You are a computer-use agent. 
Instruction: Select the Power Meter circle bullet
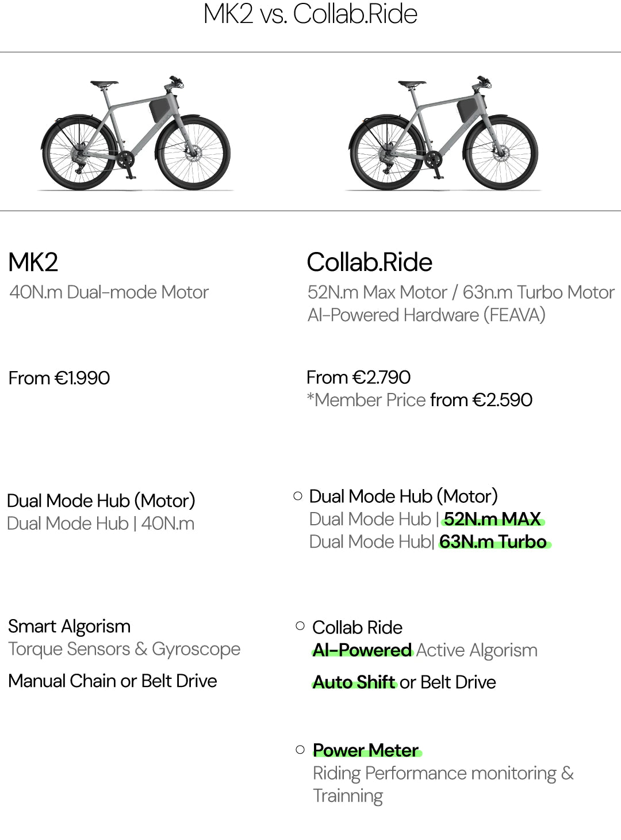(x=300, y=749)
